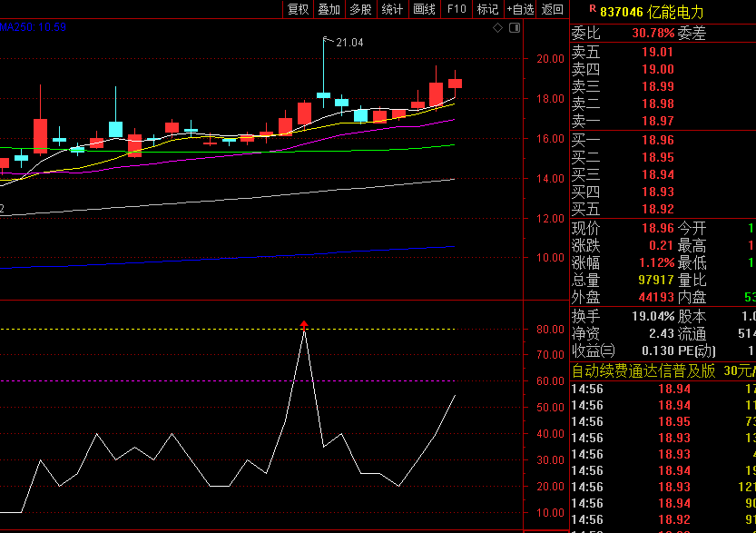756x533 pixels.
Task: Click the 自动续费通达信普及版 promotion link
Action: coord(643,370)
